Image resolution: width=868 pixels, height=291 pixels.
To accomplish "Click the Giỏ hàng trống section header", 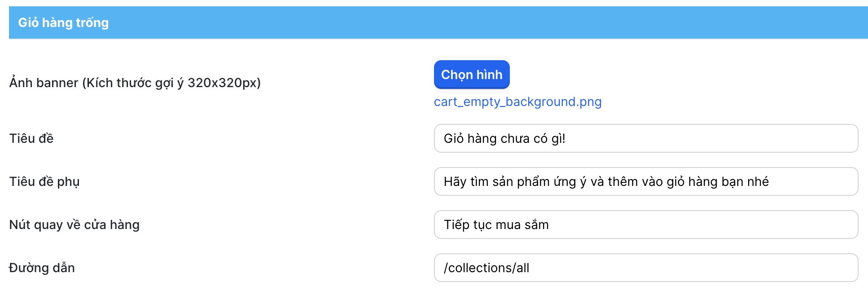I will (63, 22).
